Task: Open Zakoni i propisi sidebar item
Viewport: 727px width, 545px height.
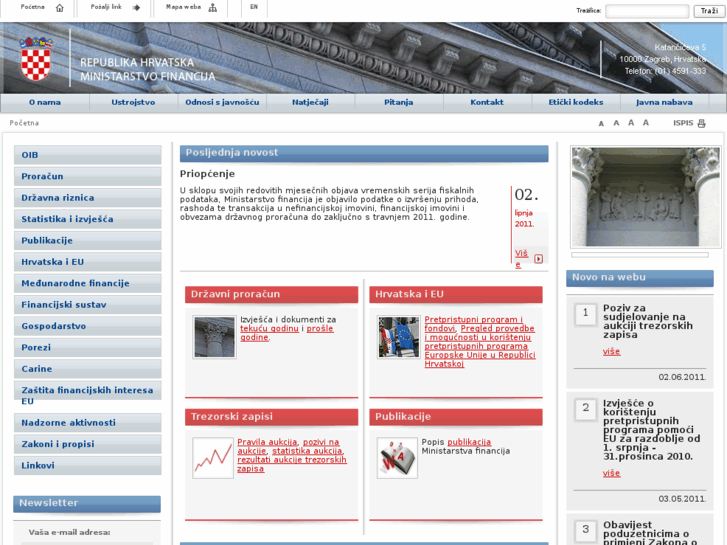Action: (x=88, y=444)
